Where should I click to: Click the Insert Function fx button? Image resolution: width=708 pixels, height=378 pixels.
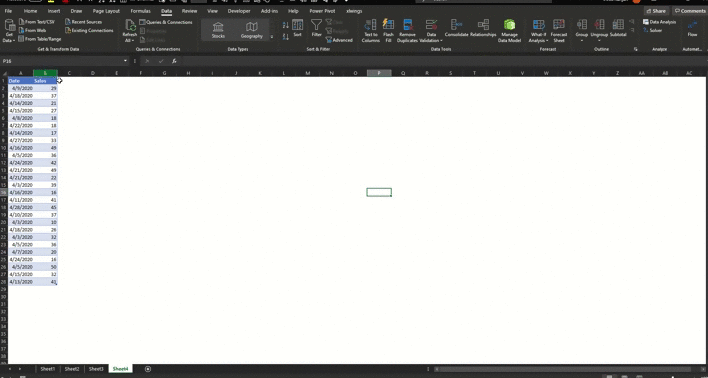point(174,61)
